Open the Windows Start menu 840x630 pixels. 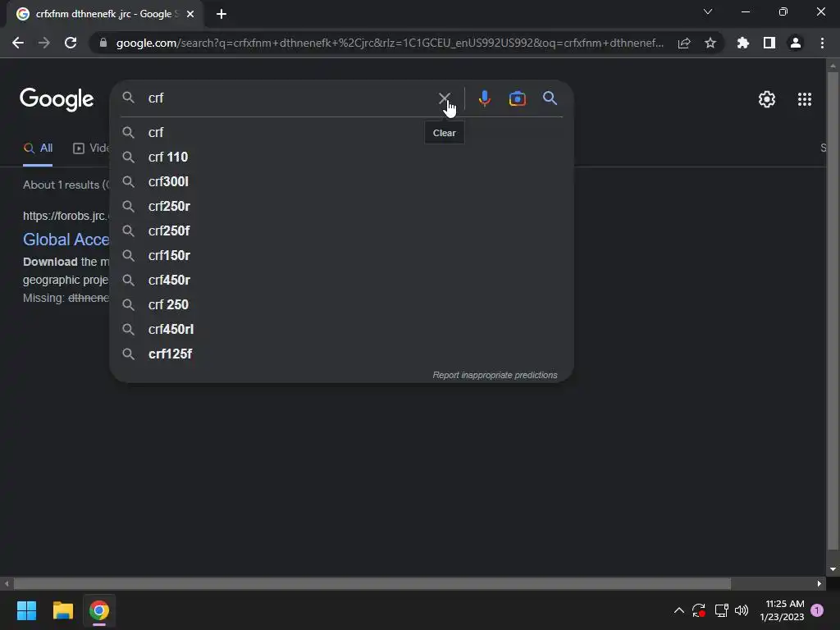coord(26,610)
